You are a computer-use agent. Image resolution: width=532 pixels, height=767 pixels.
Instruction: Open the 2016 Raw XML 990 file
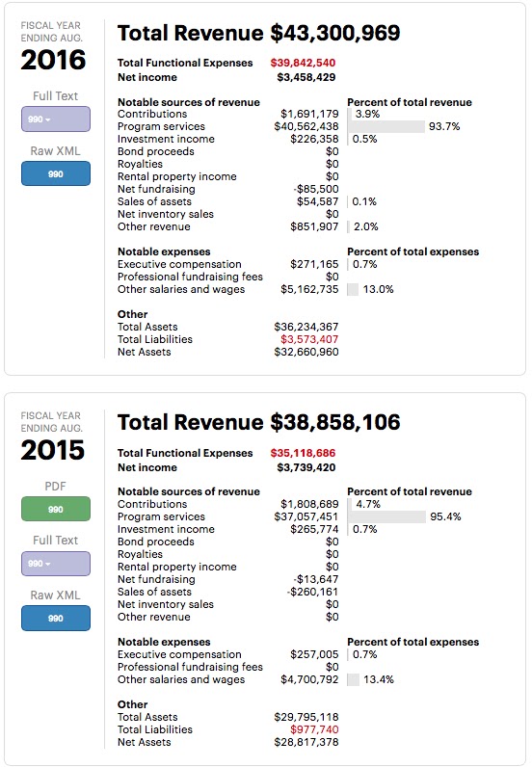pos(55,173)
